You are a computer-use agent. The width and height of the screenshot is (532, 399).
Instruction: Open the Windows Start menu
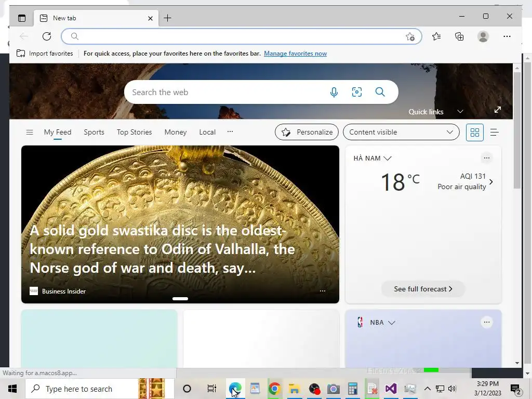click(12, 389)
